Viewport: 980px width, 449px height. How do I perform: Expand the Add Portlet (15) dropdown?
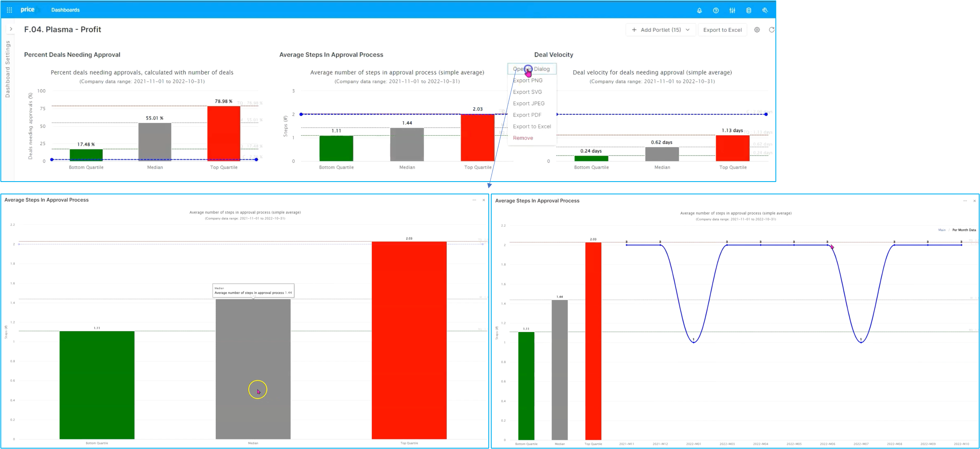point(661,30)
